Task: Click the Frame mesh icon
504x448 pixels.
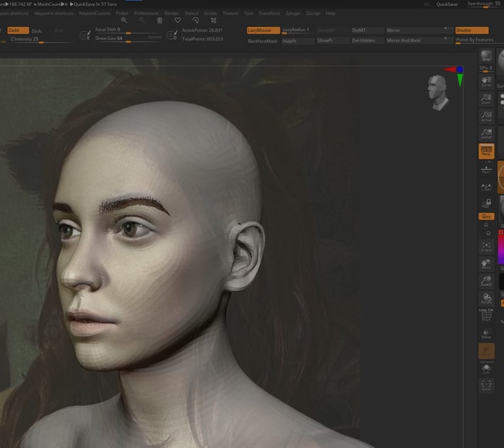Action: point(486,247)
